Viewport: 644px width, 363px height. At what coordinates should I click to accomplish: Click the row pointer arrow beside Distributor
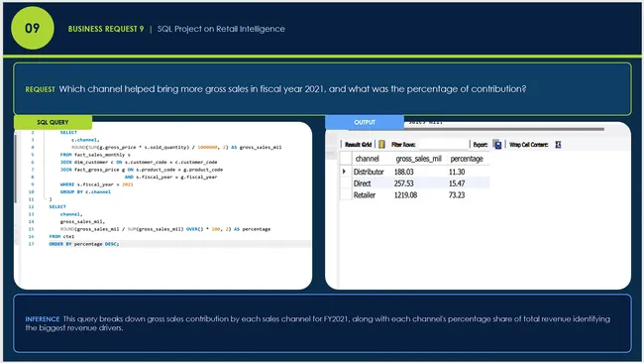[344, 171]
